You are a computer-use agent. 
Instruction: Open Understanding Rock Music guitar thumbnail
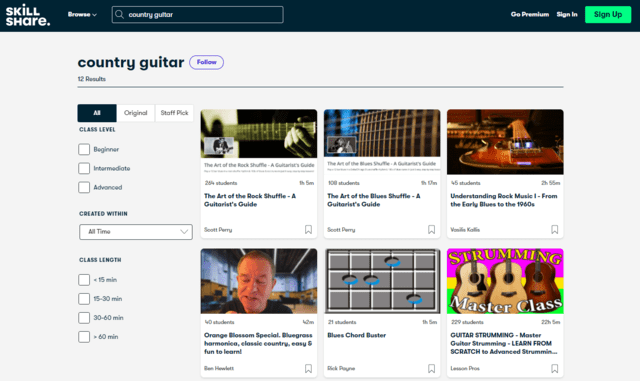(505, 142)
